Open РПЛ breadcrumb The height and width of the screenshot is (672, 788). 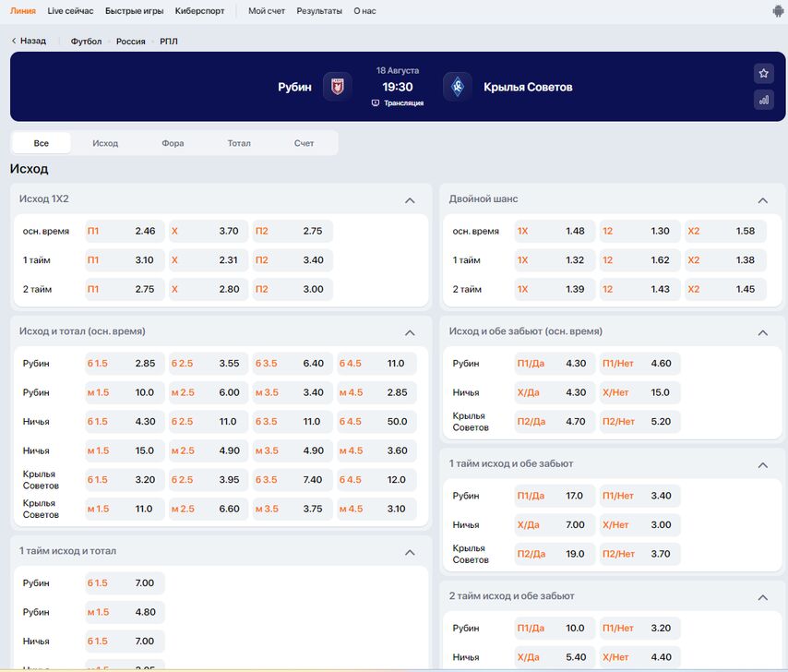(x=169, y=42)
